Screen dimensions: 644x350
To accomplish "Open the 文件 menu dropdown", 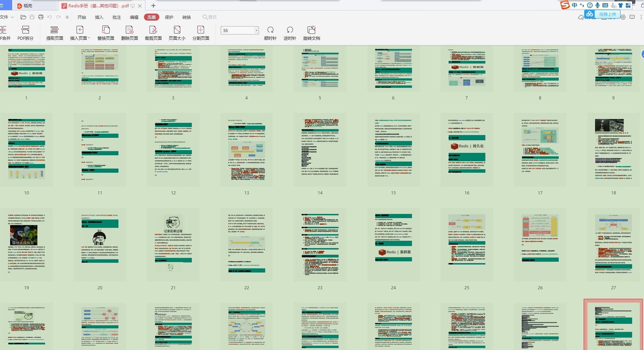I will (x=7, y=17).
